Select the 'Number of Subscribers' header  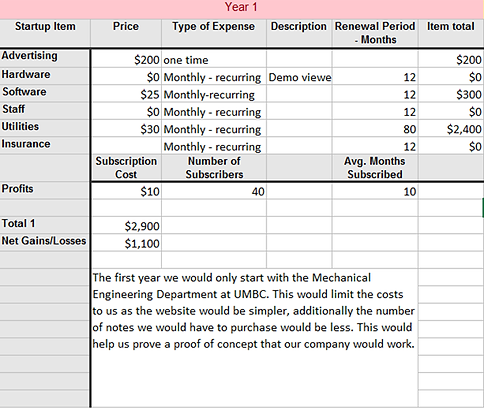point(214,168)
